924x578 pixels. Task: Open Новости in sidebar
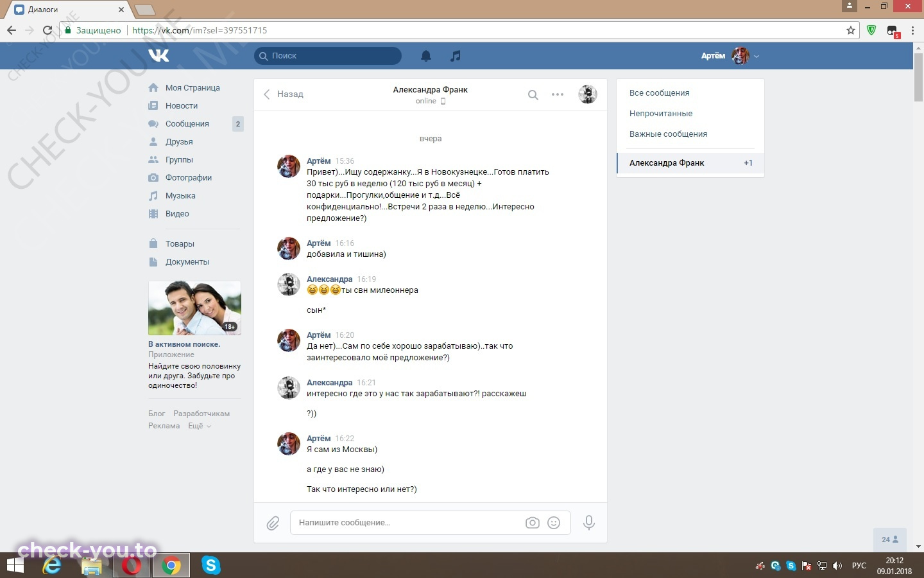(182, 106)
